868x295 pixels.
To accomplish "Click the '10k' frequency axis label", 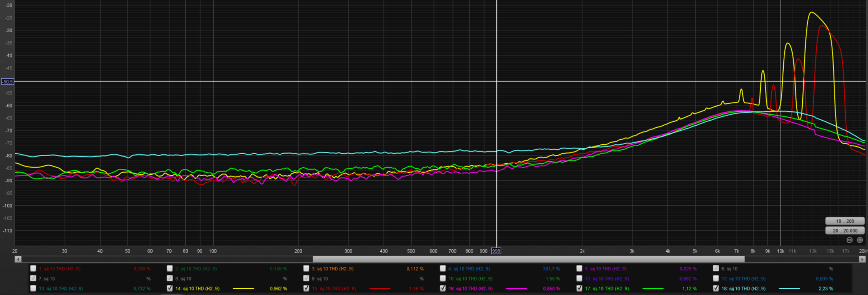I will pos(780,251).
